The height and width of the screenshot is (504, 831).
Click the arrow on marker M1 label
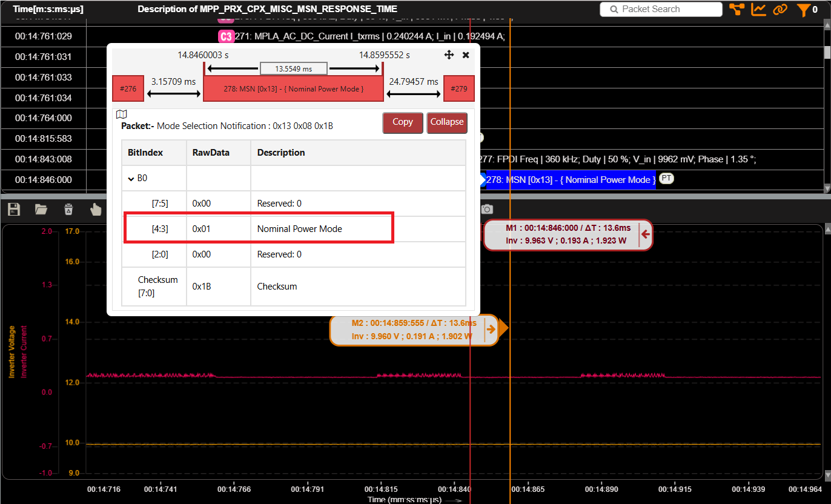(x=646, y=234)
